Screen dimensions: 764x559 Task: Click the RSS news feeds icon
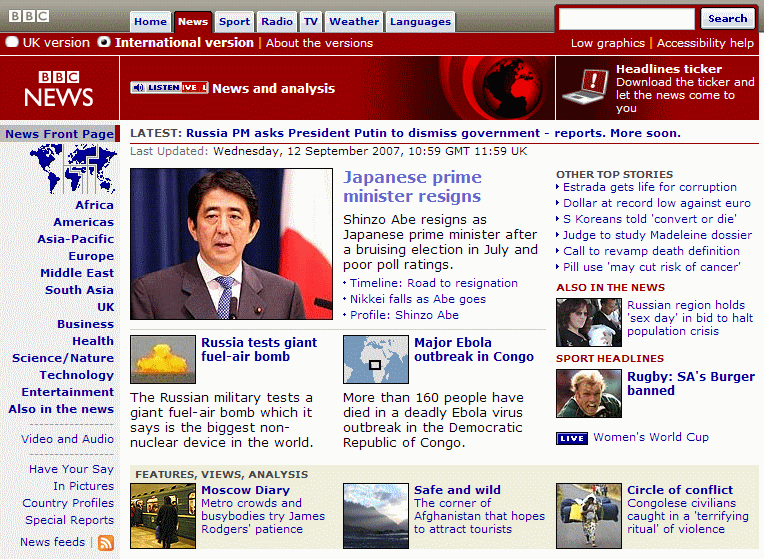tap(106, 542)
